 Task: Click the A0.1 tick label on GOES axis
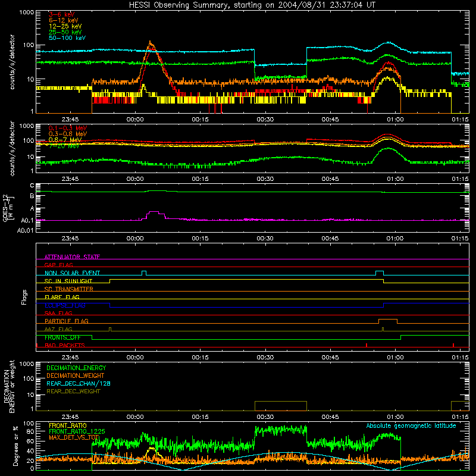[x=27, y=221]
